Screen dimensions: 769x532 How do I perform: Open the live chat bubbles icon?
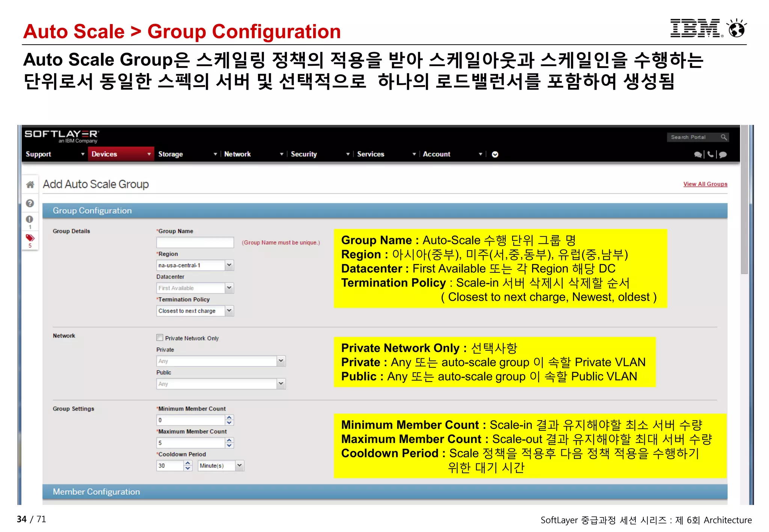tap(698, 155)
